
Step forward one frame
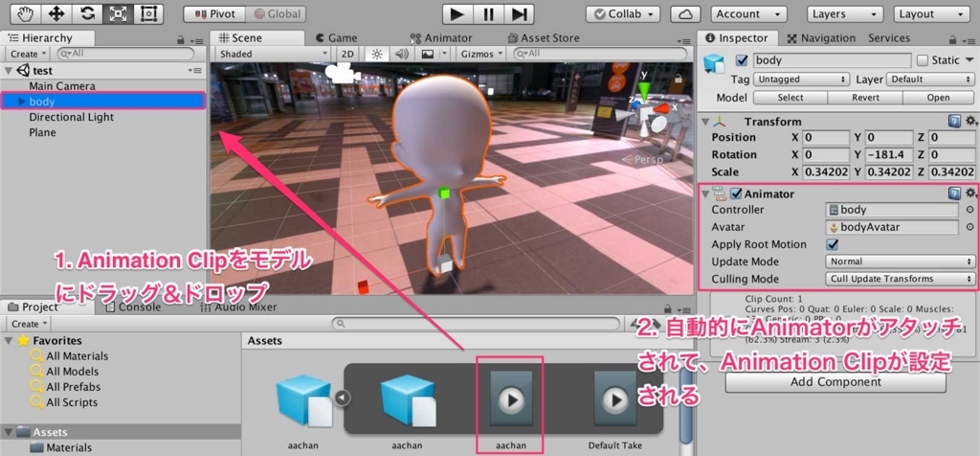(519, 13)
